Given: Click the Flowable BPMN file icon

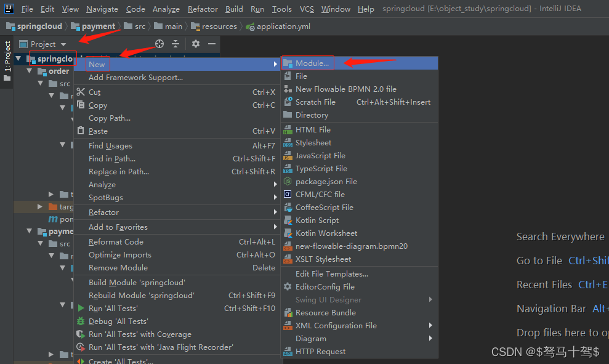Looking at the screenshot, I should 288,89.
